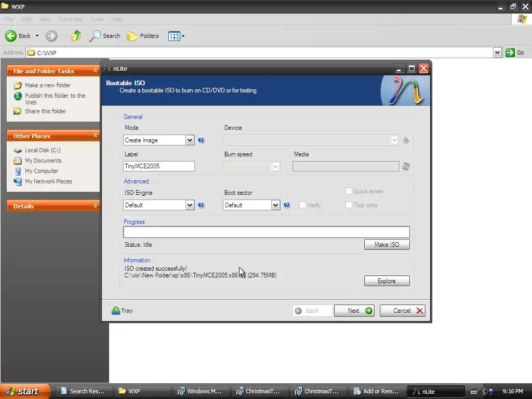
Task: Toggle the Test write checkbox
Action: [x=349, y=205]
